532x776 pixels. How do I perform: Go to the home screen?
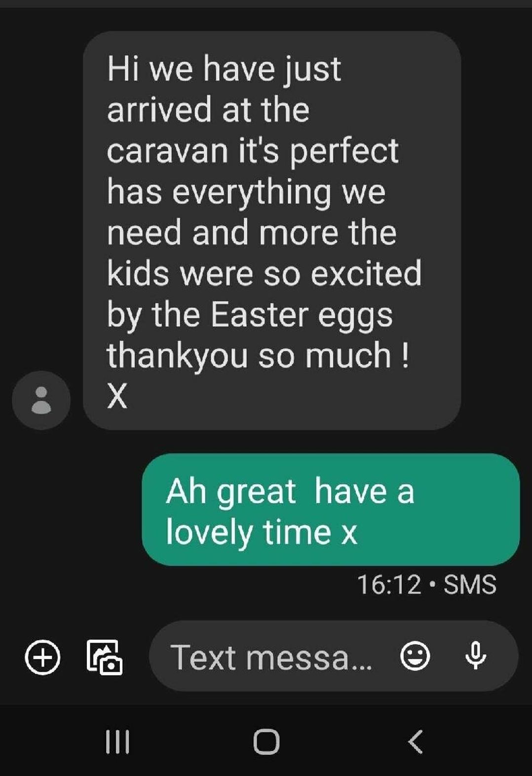click(x=266, y=741)
